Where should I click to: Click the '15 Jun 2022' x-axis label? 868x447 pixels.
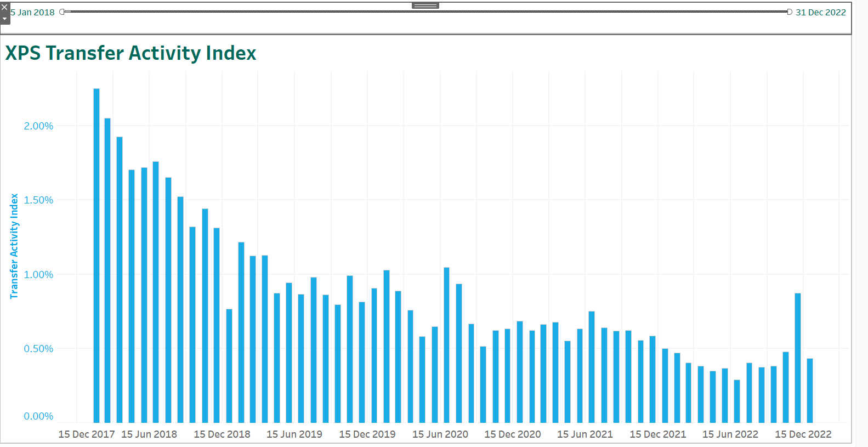click(x=730, y=434)
